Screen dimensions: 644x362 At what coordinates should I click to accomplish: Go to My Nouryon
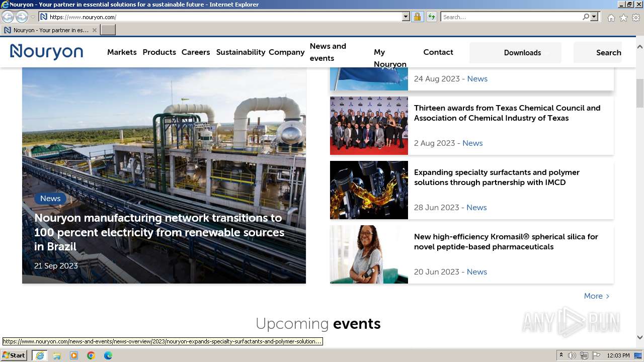pyautogui.click(x=390, y=58)
